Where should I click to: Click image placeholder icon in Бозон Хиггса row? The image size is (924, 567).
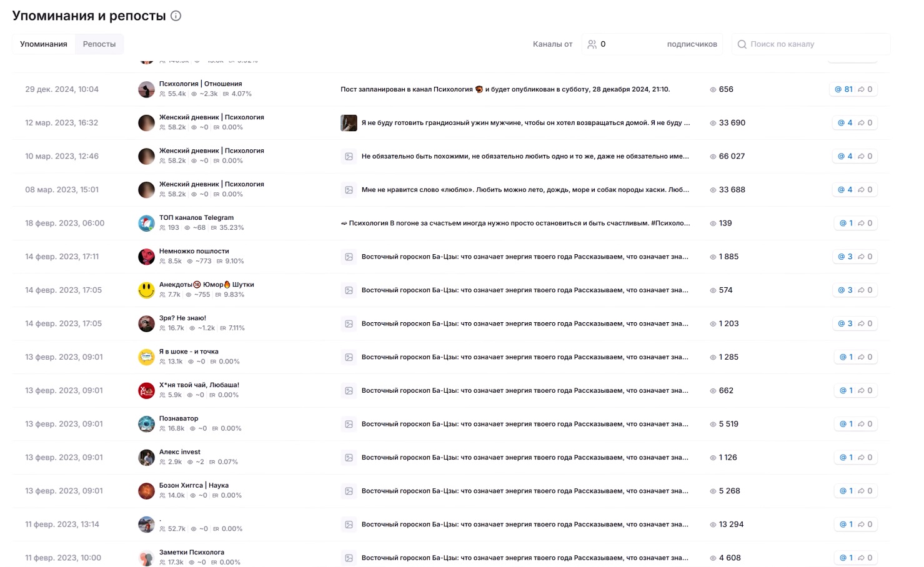(x=349, y=491)
